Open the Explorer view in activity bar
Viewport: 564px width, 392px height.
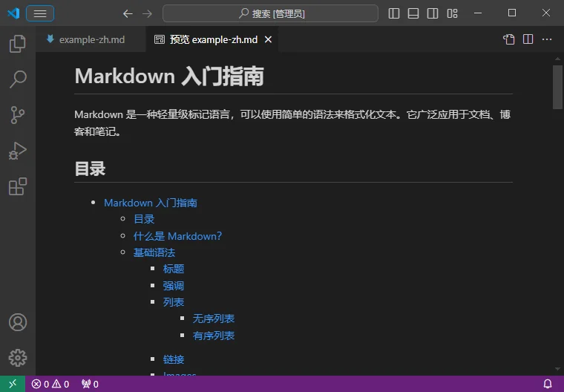point(17,44)
